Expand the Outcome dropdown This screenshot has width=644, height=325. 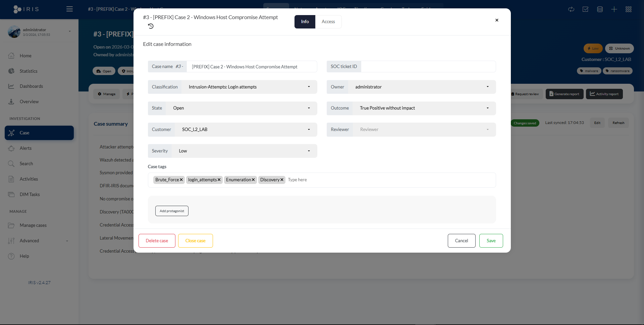[x=424, y=108]
